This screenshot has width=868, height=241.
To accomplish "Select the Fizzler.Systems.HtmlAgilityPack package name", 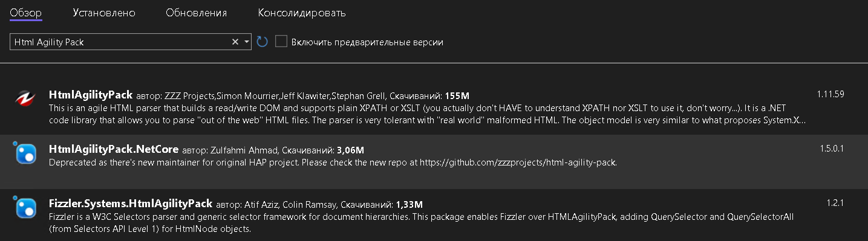I will pos(131,203).
